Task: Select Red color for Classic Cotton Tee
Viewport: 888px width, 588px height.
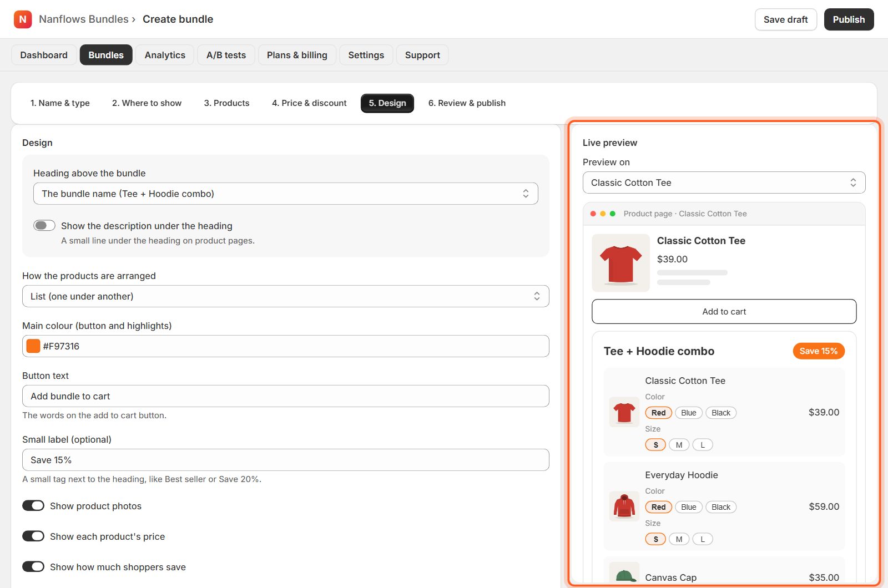Action: coord(659,413)
